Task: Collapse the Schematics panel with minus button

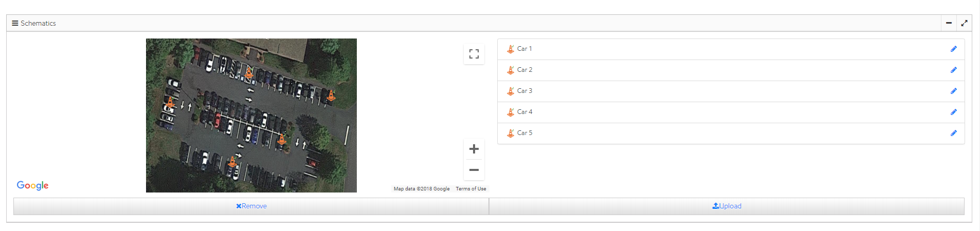Action: tap(949, 23)
